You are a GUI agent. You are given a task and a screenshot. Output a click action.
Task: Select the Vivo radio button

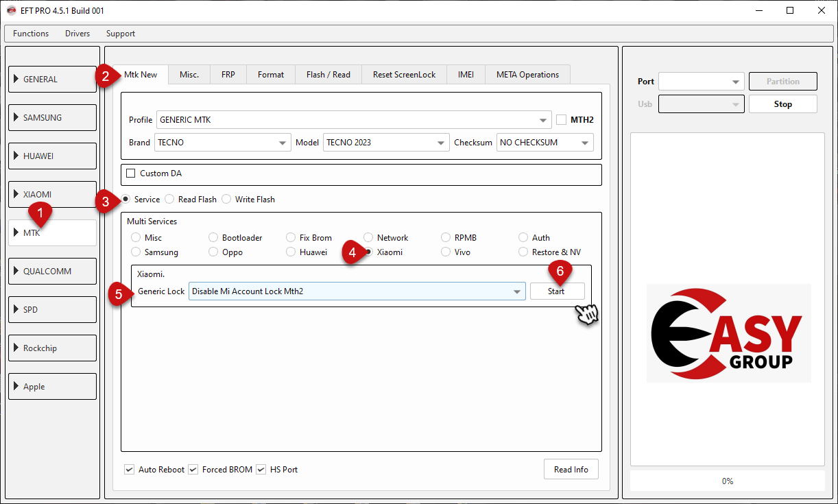(446, 252)
